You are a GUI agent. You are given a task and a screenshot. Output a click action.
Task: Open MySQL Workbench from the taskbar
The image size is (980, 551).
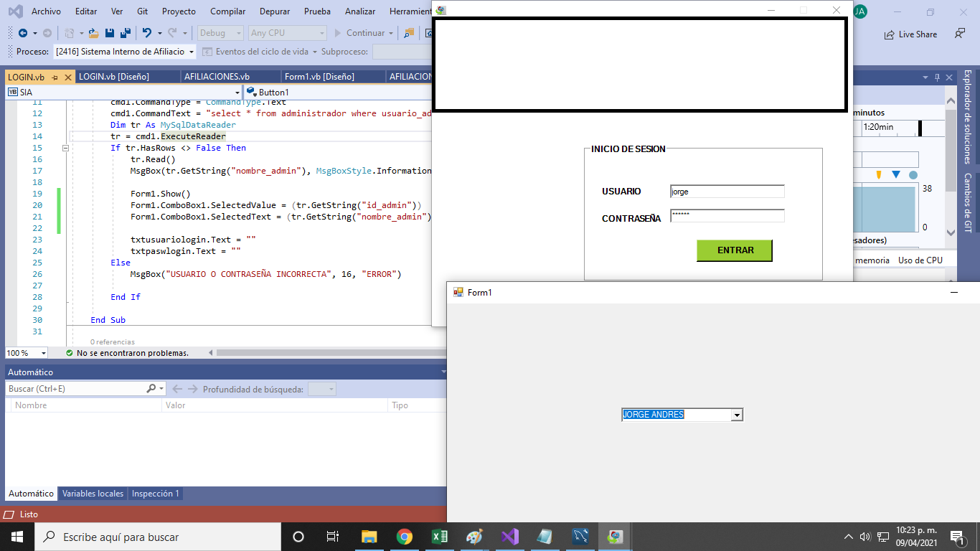coord(580,537)
